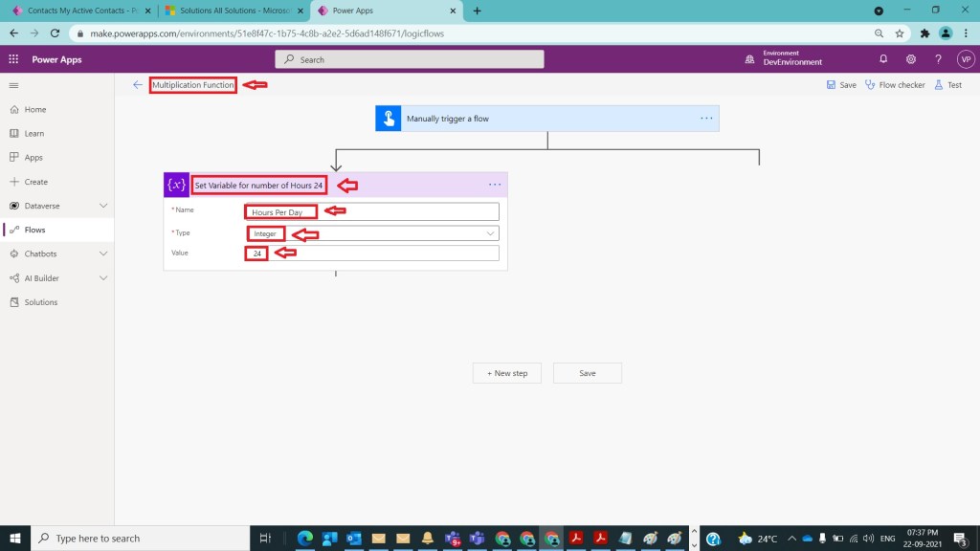This screenshot has height=551, width=980.
Task: Click Test in the top toolbar
Action: tap(947, 85)
